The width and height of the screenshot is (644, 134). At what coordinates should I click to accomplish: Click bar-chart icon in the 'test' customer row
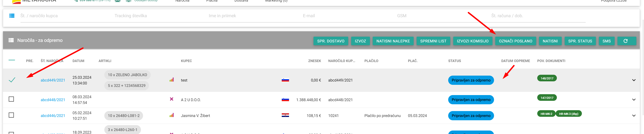click(172, 80)
